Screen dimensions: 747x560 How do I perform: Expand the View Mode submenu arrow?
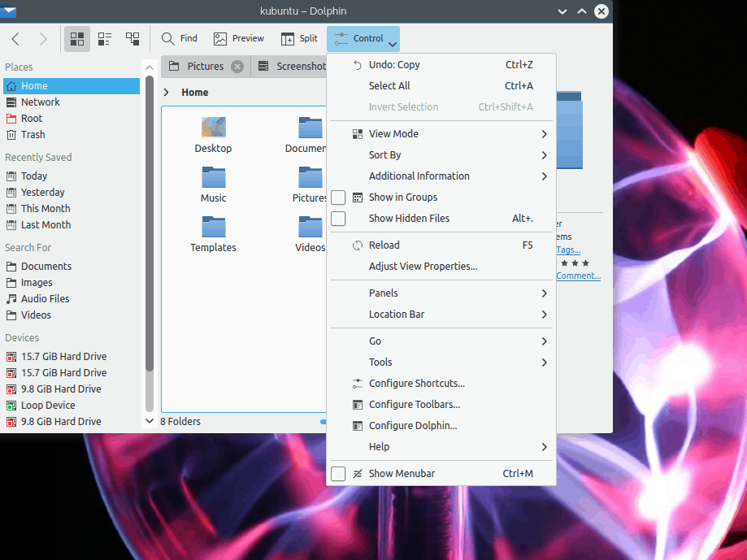coord(544,134)
